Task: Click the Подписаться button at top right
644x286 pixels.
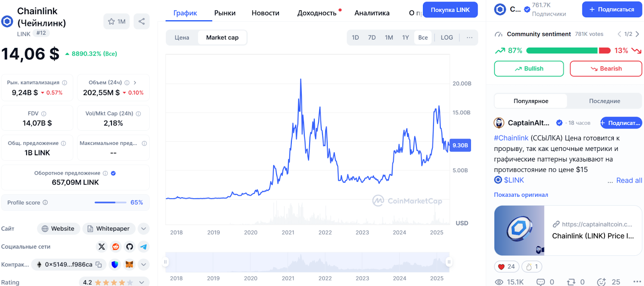Action: point(612,9)
